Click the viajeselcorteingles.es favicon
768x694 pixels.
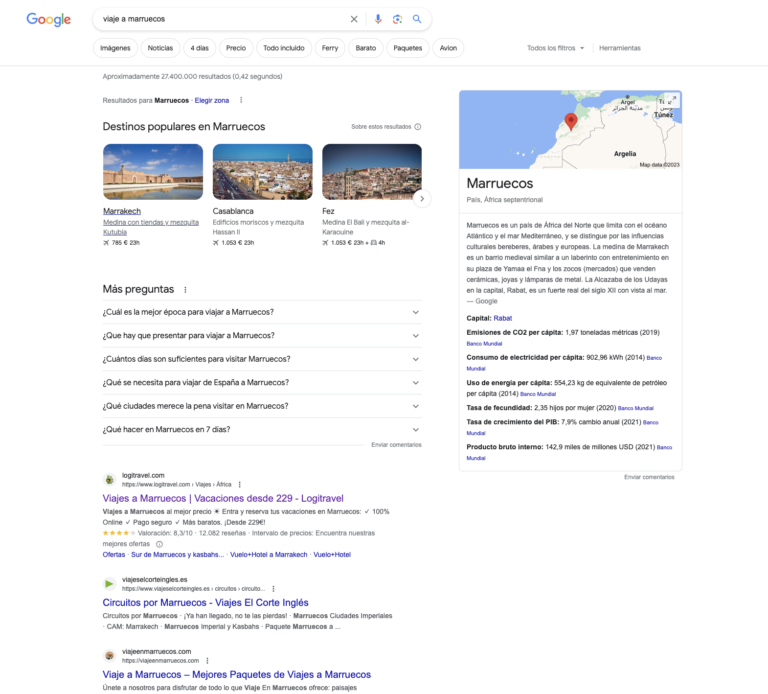click(x=109, y=584)
